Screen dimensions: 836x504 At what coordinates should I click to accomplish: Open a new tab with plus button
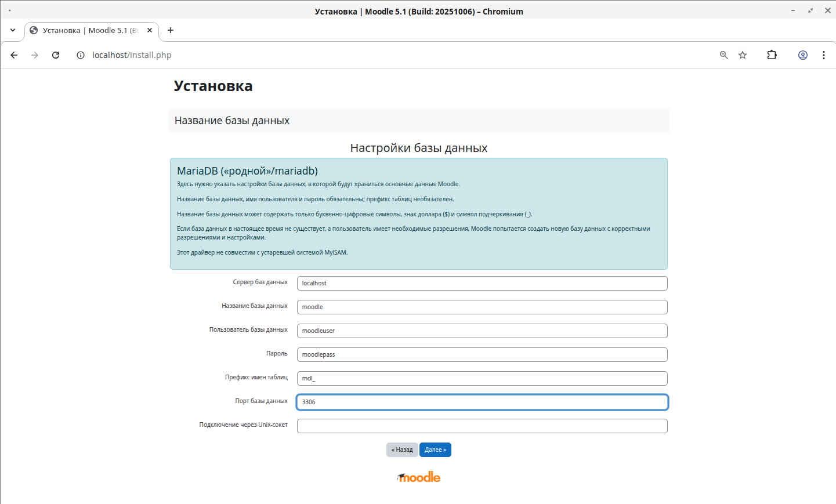[x=171, y=30]
